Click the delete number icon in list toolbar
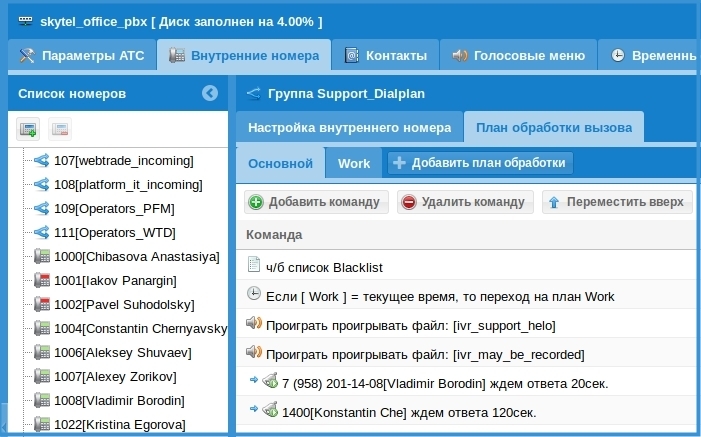This screenshot has height=437, width=701. coord(60,129)
